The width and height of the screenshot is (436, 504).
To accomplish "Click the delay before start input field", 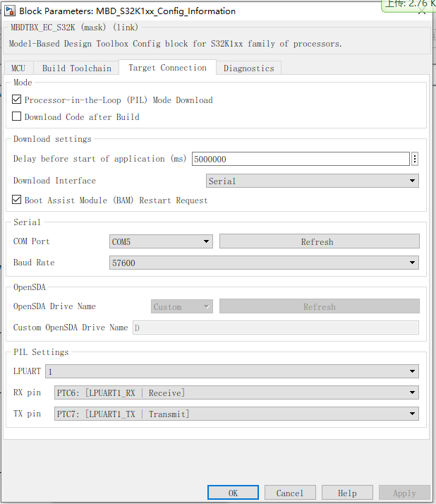I will tap(301, 159).
